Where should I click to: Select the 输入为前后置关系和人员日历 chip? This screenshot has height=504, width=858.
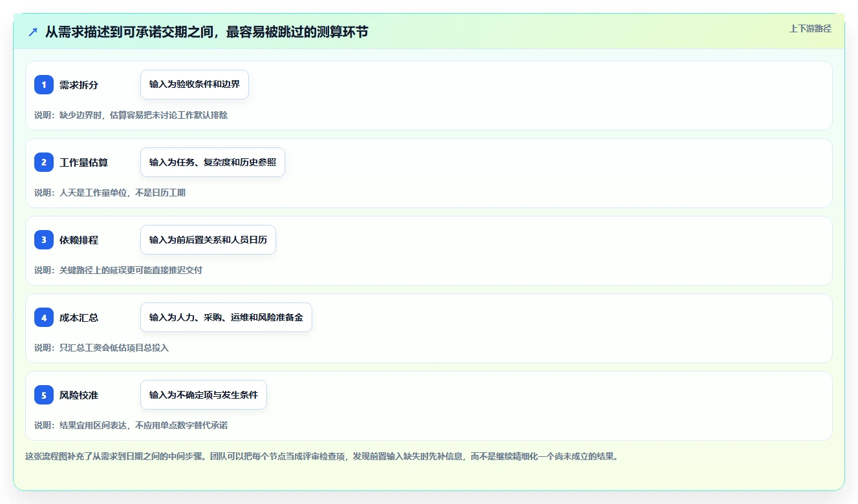pos(208,240)
